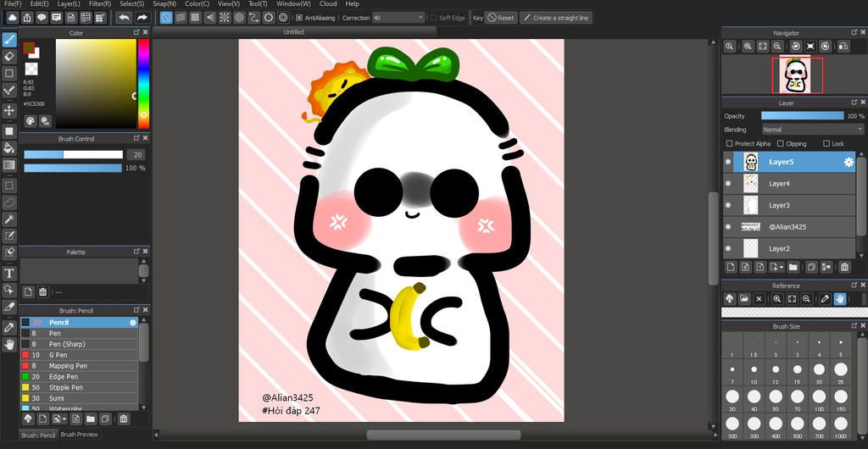Screen dimensions: 868x449
Task: Add a layer folder in the Layer panel
Action: pos(793,267)
